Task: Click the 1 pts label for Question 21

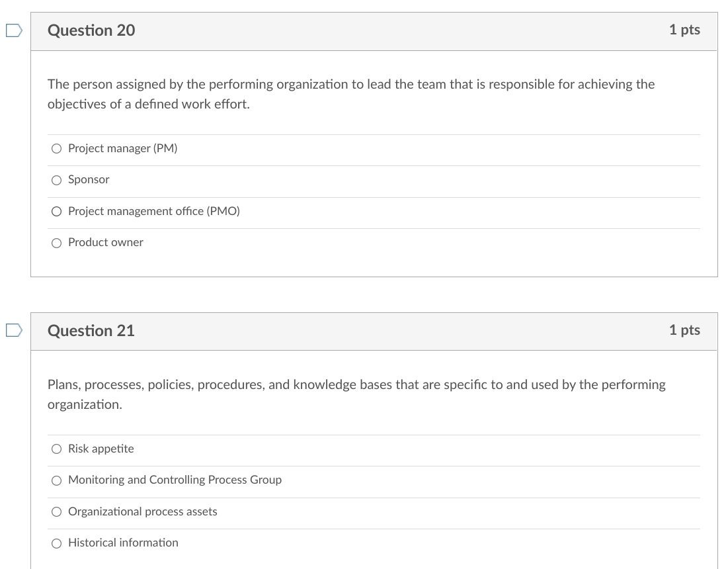Action: 684,330
